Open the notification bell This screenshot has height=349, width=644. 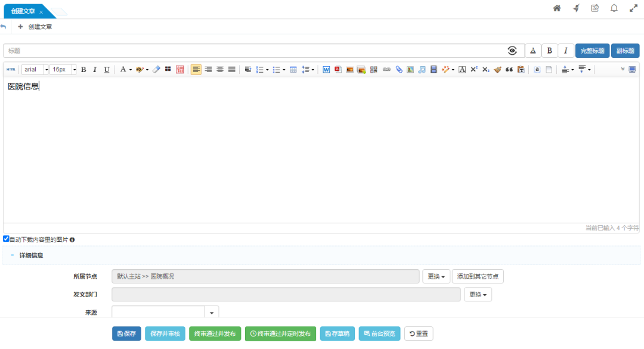[x=614, y=8]
